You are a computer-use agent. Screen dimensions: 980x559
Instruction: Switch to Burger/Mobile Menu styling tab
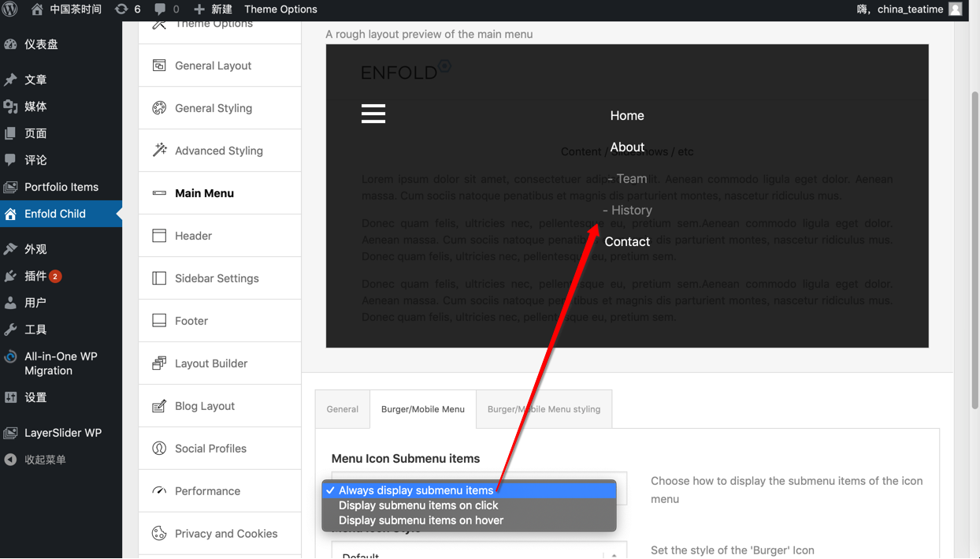click(544, 409)
